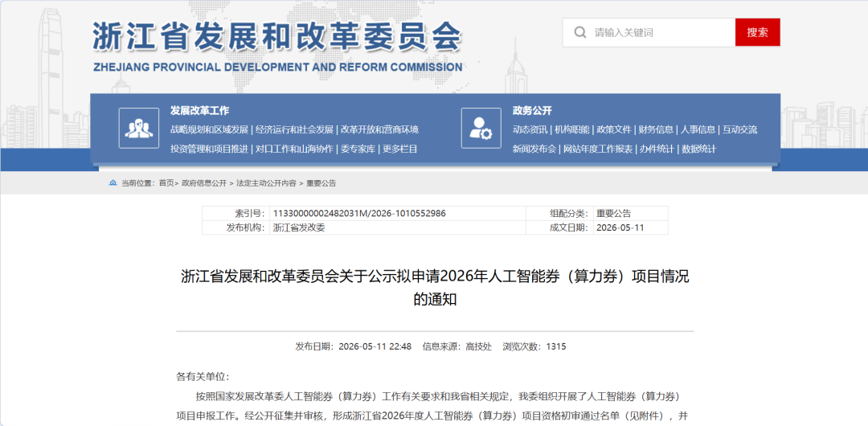Click the red 搜索 button
This screenshot has width=868, height=426.
click(x=757, y=32)
